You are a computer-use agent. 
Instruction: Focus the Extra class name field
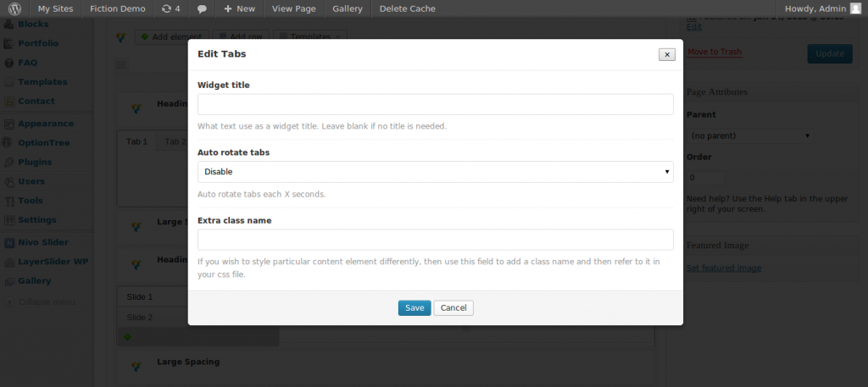tap(435, 240)
